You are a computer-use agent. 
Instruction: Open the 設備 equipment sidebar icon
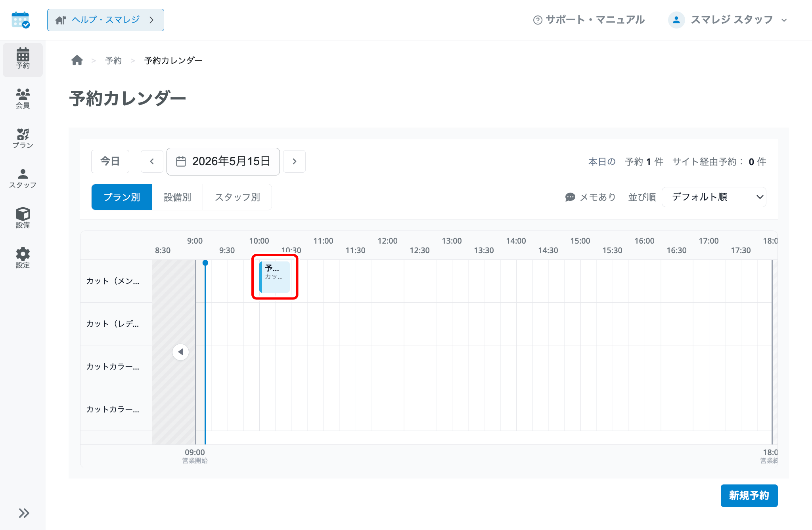[23, 218]
